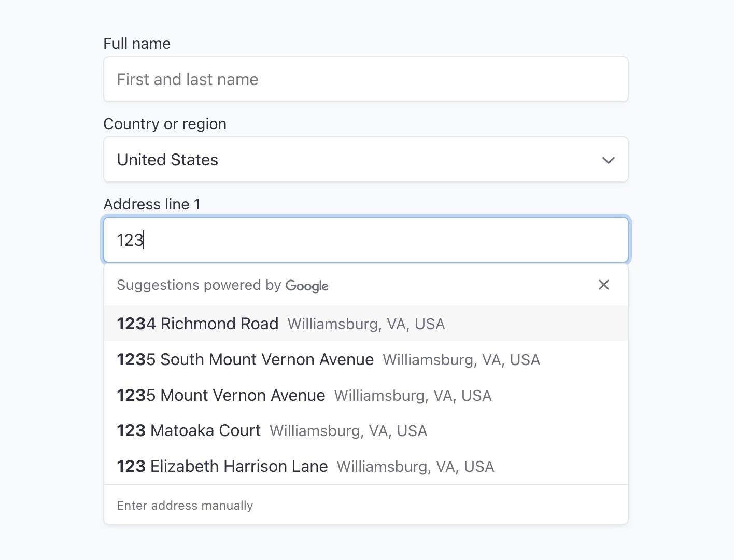The image size is (734, 560).
Task: Close the address suggestions panel
Action: click(x=603, y=285)
